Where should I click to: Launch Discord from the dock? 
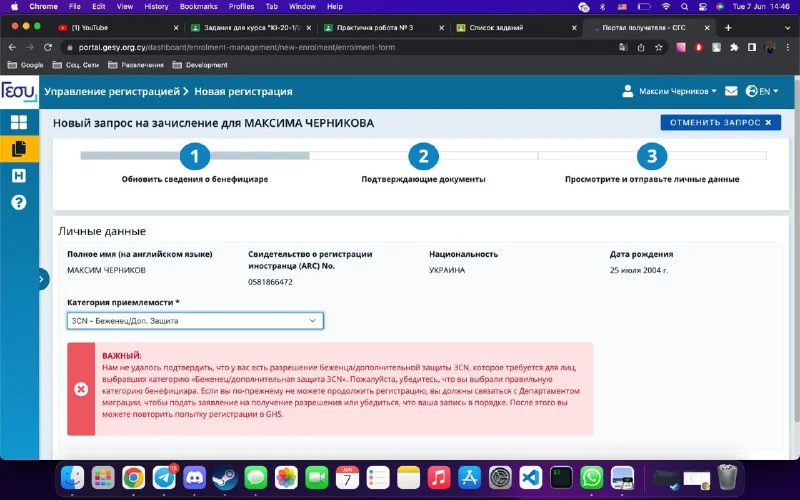tap(194, 478)
